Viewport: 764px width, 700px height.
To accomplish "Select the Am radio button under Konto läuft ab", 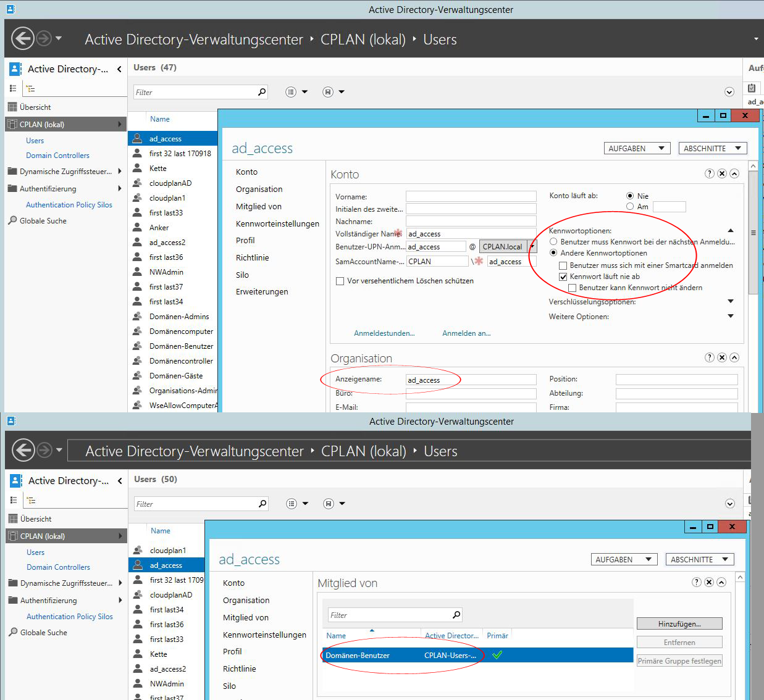I will point(631,206).
